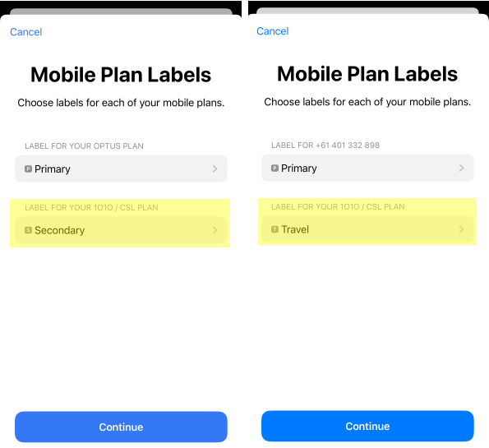This screenshot has height=448, width=489.
Task: Tap Cancel on the left screen
Action: [x=25, y=32]
